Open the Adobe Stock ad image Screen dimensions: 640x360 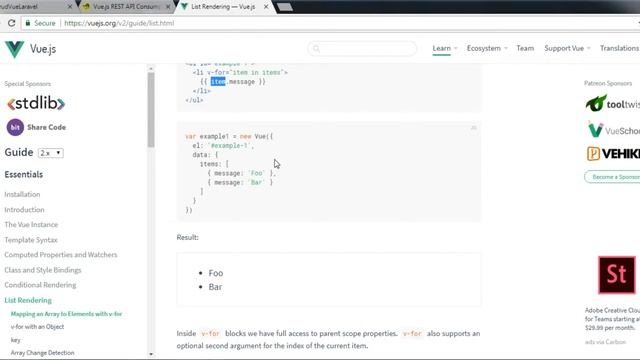[x=617, y=275]
